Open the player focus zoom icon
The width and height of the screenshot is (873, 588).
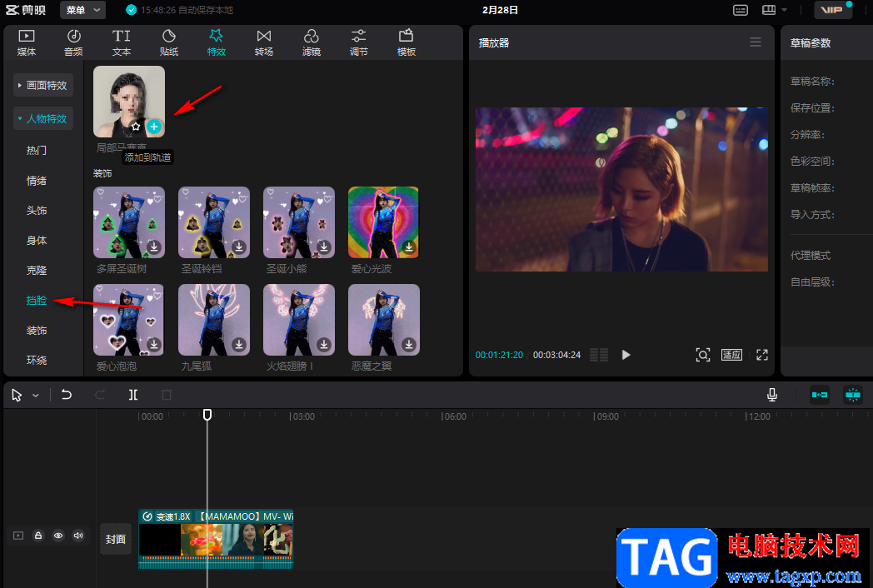(x=702, y=355)
